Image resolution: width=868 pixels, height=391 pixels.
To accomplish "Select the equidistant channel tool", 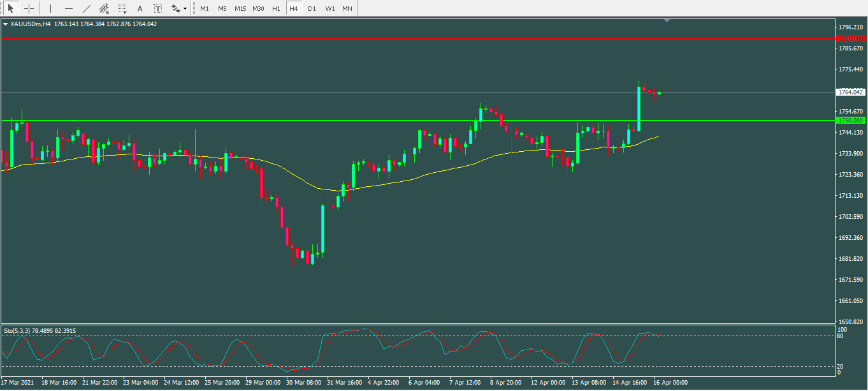I will tap(105, 8).
